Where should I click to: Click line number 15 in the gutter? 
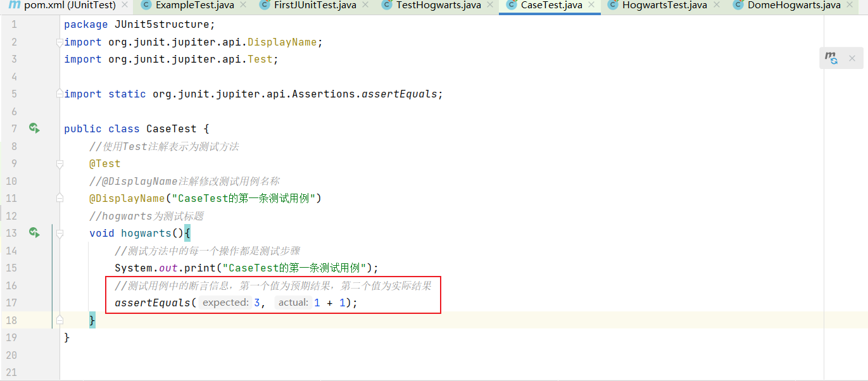11,268
